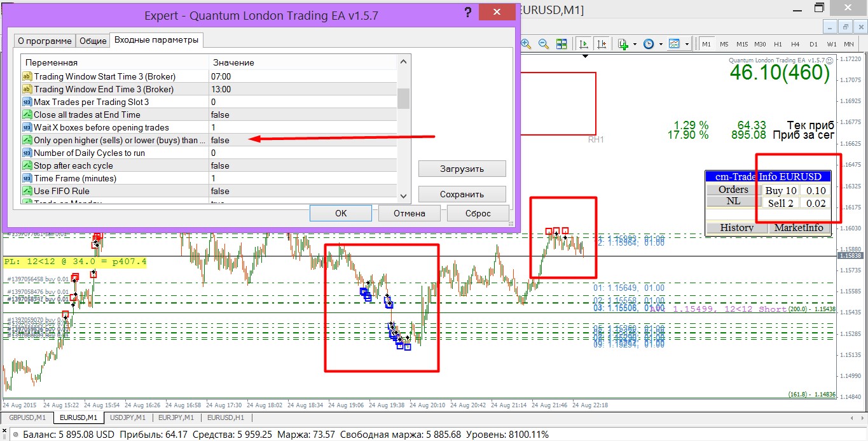Click the Tile Windows icon in toolbar
This screenshot has width=868, height=441.
point(561,44)
